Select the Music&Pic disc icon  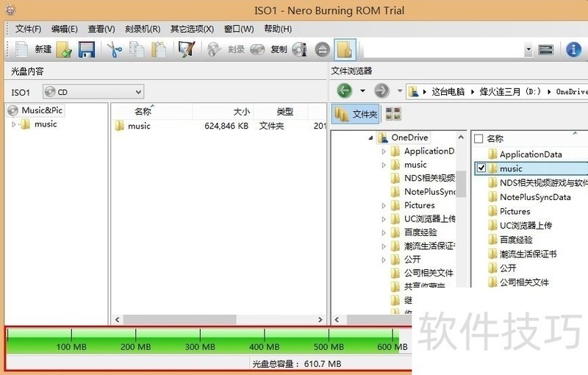point(12,110)
